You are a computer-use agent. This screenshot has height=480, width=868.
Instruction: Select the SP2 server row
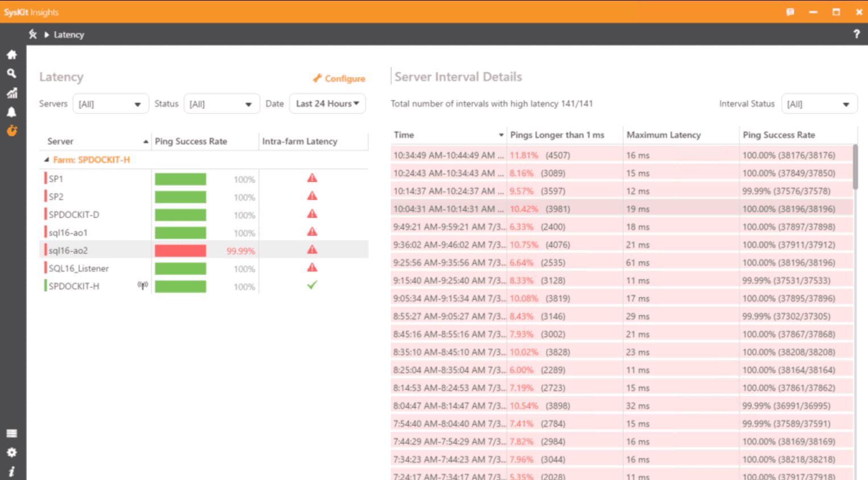click(x=203, y=197)
